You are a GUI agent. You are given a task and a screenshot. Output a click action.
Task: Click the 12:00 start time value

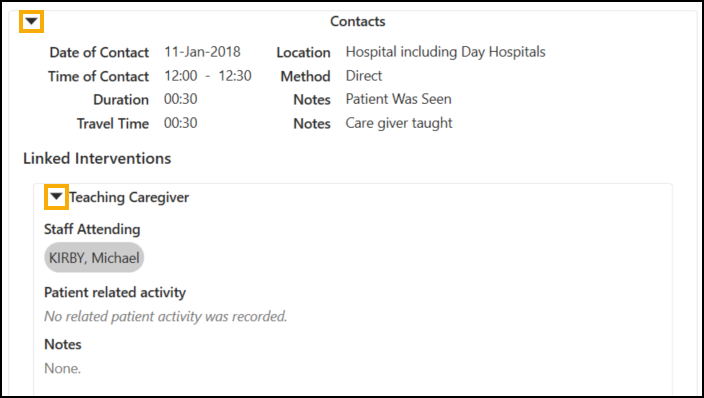click(180, 75)
